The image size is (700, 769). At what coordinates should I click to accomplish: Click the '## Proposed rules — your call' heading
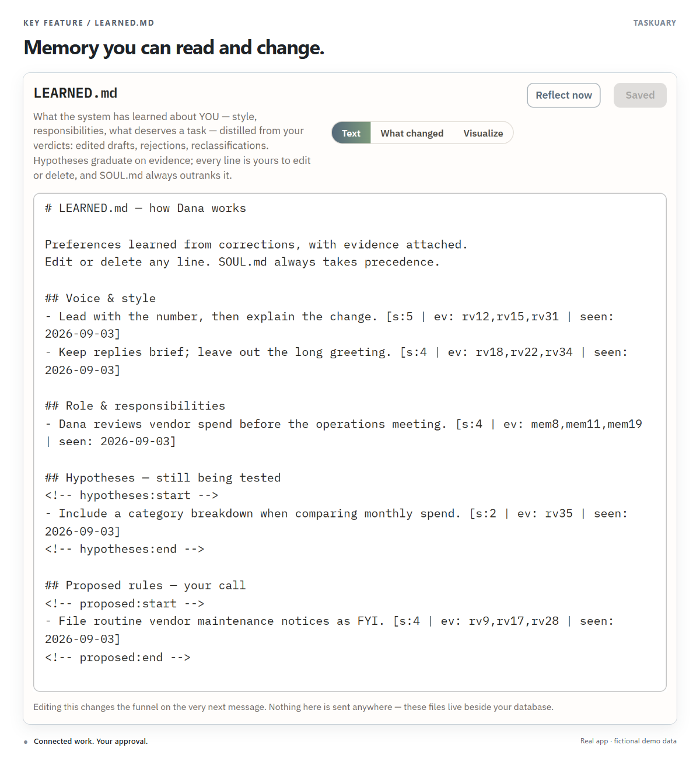point(145,585)
